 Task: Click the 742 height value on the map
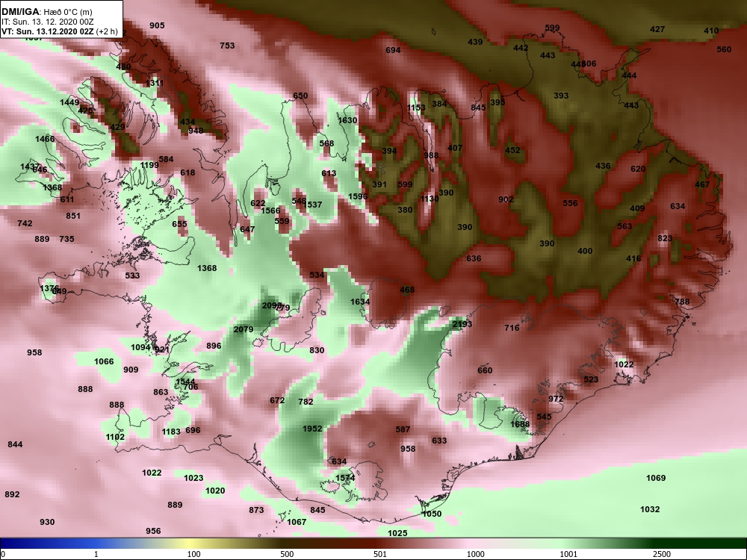coord(25,223)
